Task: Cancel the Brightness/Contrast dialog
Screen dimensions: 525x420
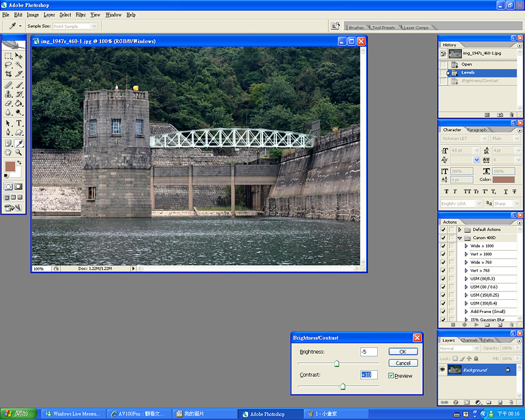Action: 403,363
